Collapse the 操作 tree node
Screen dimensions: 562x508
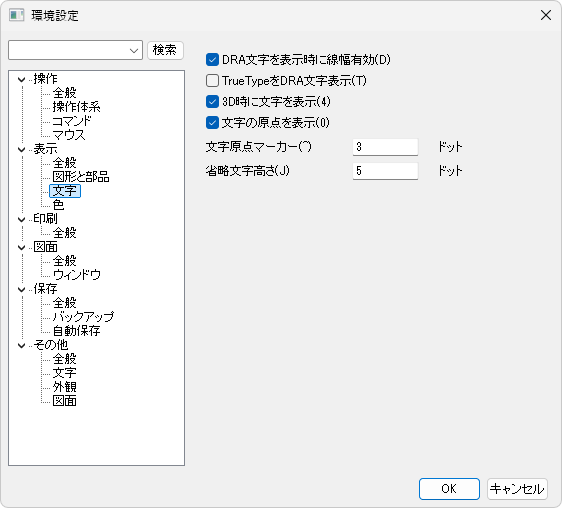point(22,79)
